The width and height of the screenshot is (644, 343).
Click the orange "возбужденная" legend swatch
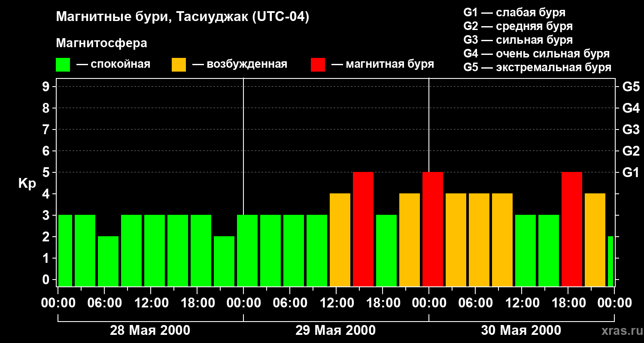[x=179, y=64]
